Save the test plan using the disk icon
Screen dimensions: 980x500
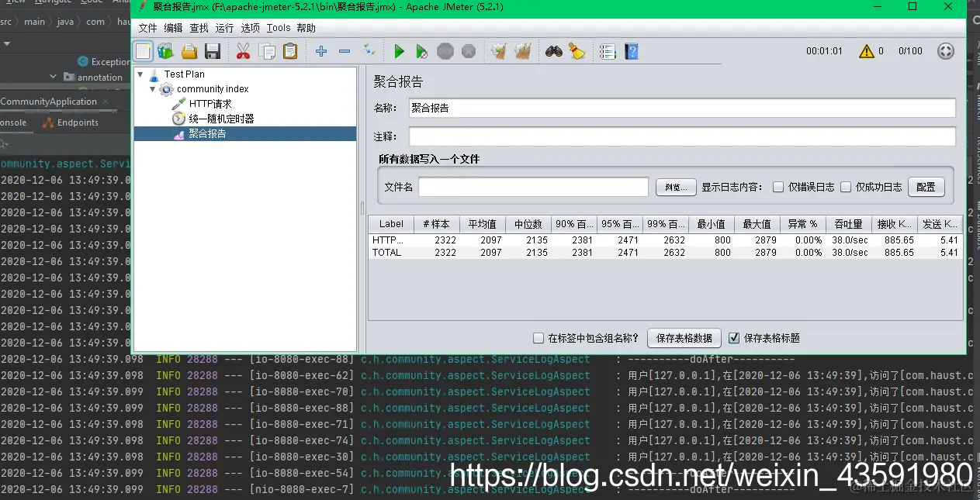(x=212, y=51)
